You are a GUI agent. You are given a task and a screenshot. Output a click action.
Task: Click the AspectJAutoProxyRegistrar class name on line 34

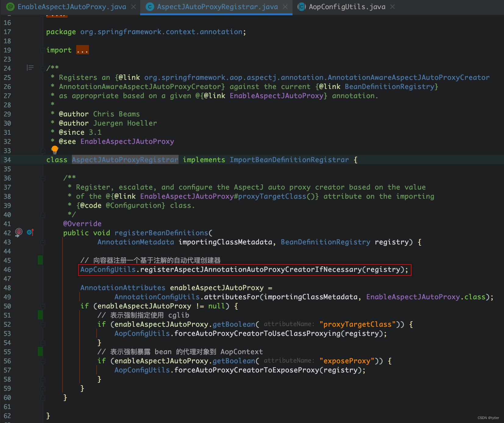pyautogui.click(x=125, y=160)
